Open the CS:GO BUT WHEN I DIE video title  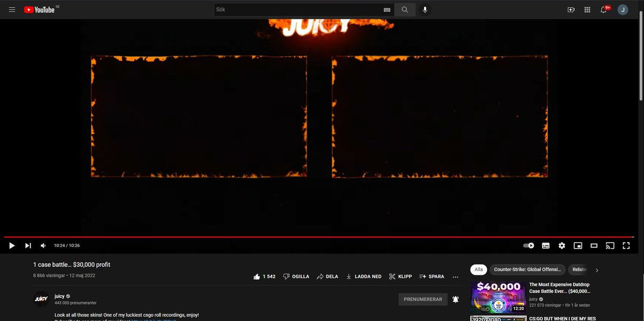(x=562, y=318)
